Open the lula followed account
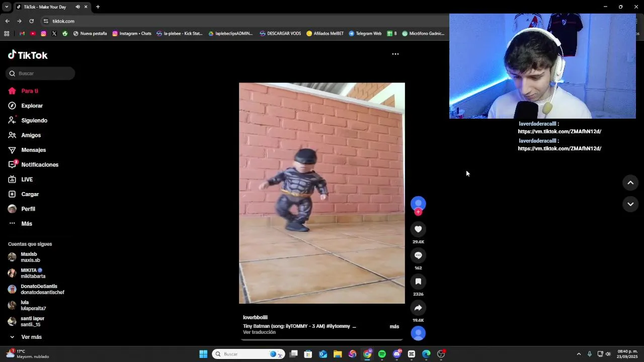This screenshot has height=362, width=644. [x=27, y=306]
